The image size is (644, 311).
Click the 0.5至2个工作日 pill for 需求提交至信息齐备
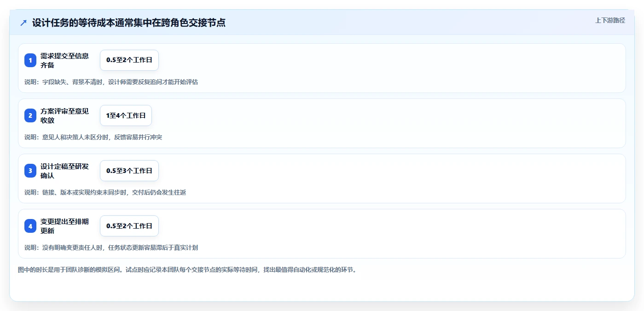129,60
